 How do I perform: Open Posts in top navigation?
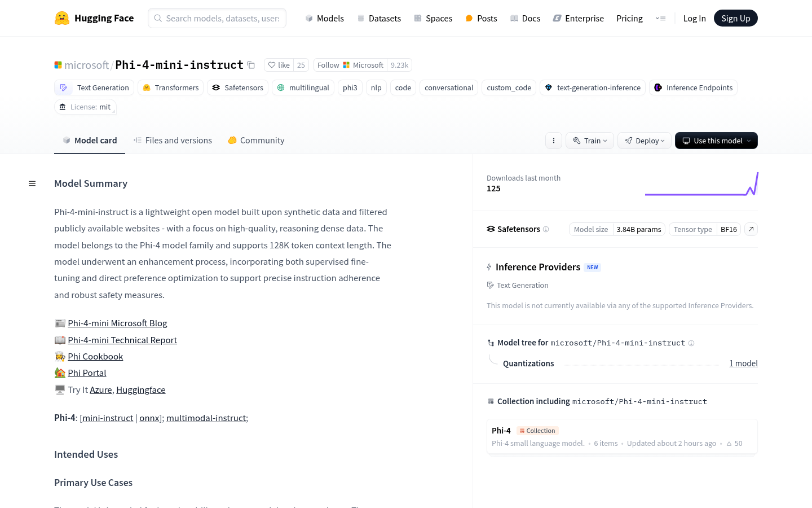pyautogui.click(x=481, y=18)
